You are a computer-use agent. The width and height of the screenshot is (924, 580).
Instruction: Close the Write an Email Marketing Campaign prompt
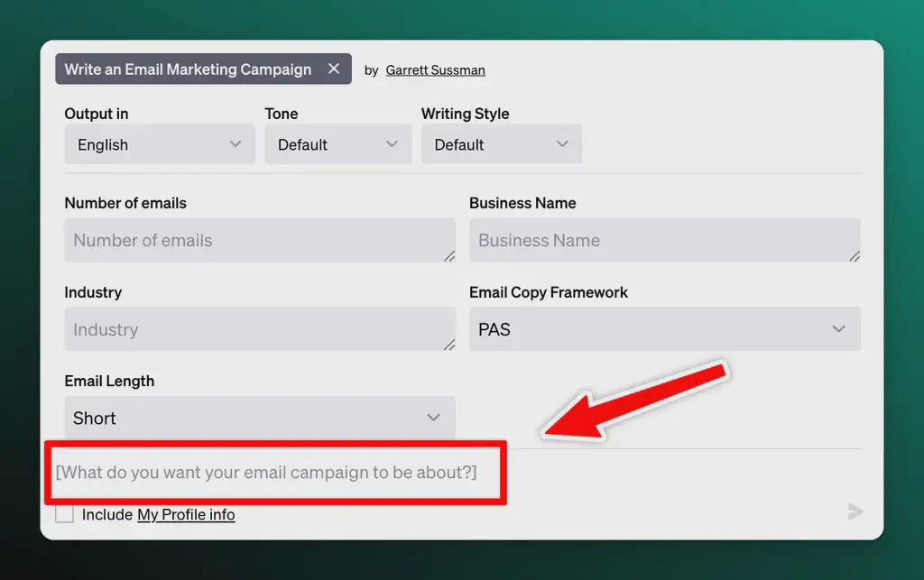(x=334, y=69)
